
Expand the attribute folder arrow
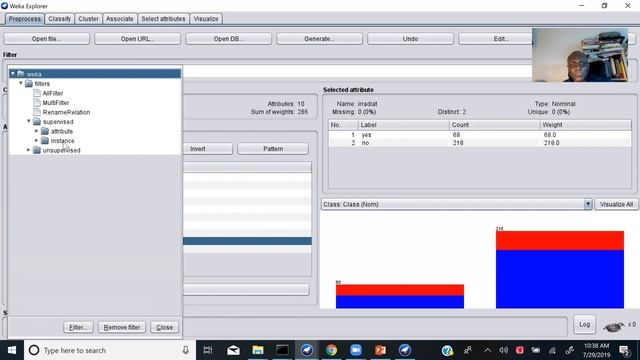(x=36, y=131)
